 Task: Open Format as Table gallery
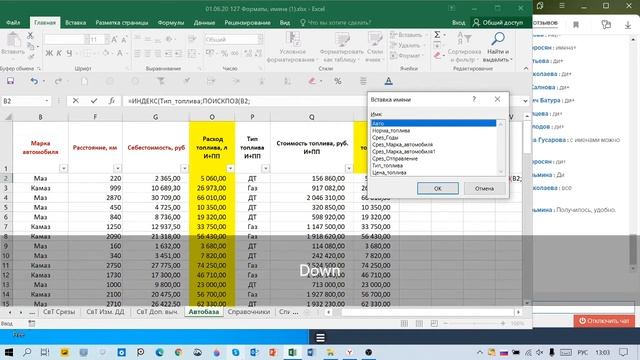(342, 48)
